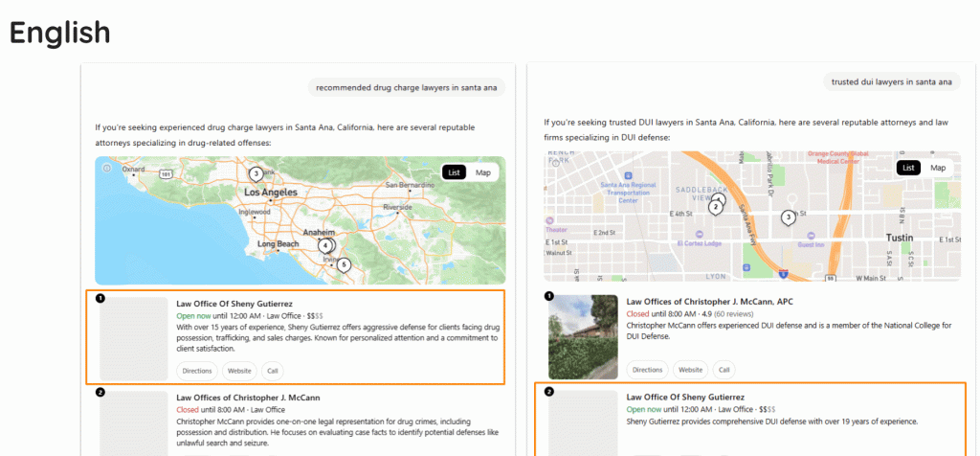
Task: Click the El Cortez Lodge hotel icon
Action: tap(700, 235)
